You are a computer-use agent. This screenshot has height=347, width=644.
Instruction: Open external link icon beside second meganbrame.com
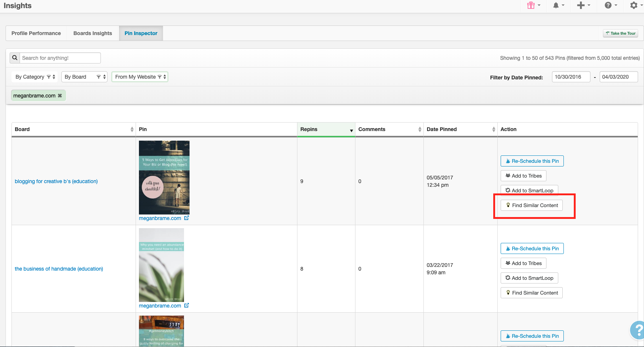click(x=187, y=305)
